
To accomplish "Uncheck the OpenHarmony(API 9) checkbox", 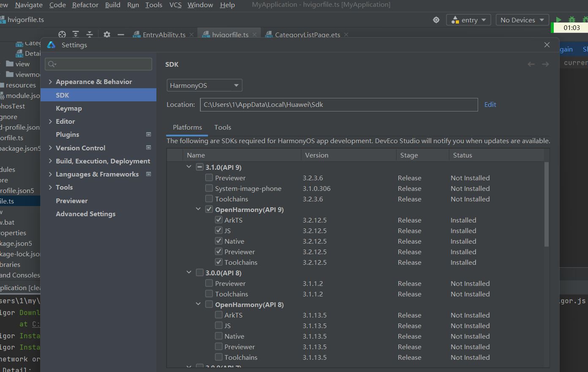I will click(209, 209).
